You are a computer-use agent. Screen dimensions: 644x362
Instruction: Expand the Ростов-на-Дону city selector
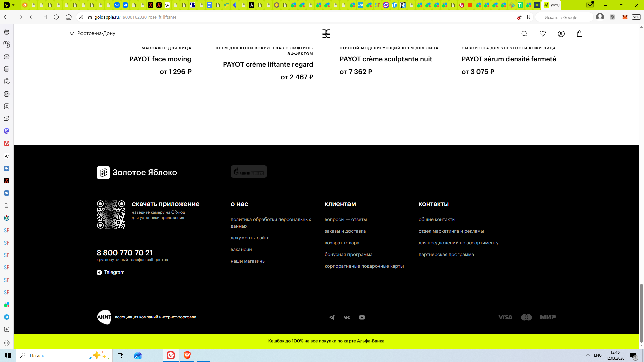coord(93,33)
